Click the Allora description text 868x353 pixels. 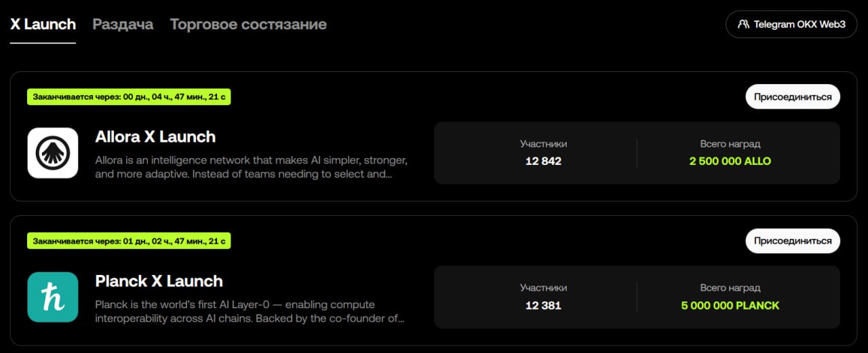tap(251, 167)
